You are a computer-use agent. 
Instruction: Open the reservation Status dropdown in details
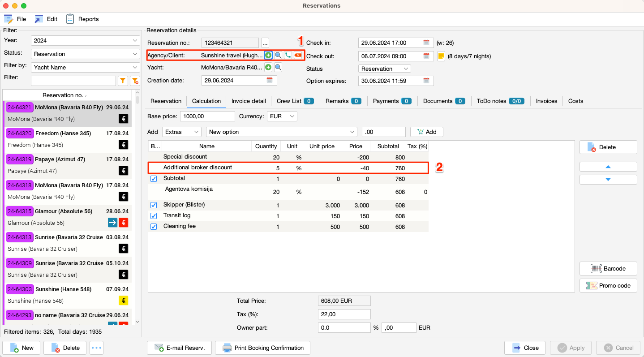[385, 69]
